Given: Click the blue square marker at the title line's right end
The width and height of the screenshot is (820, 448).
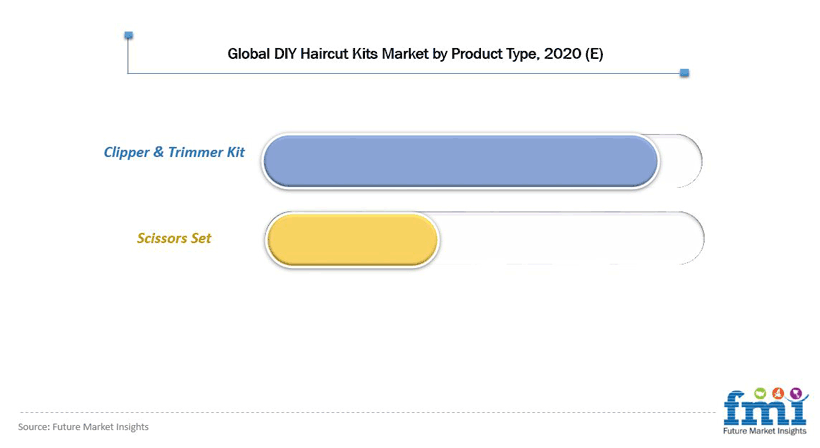Looking at the screenshot, I should (x=684, y=73).
